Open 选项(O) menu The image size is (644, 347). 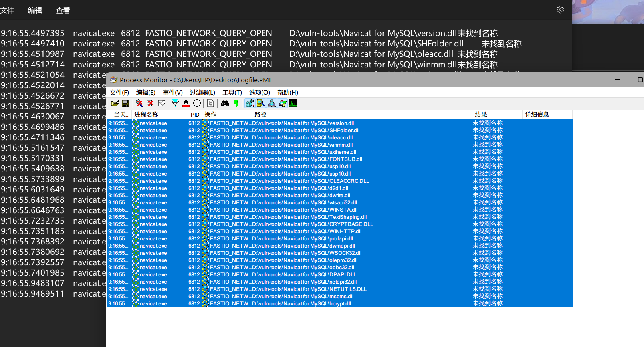pyautogui.click(x=260, y=93)
